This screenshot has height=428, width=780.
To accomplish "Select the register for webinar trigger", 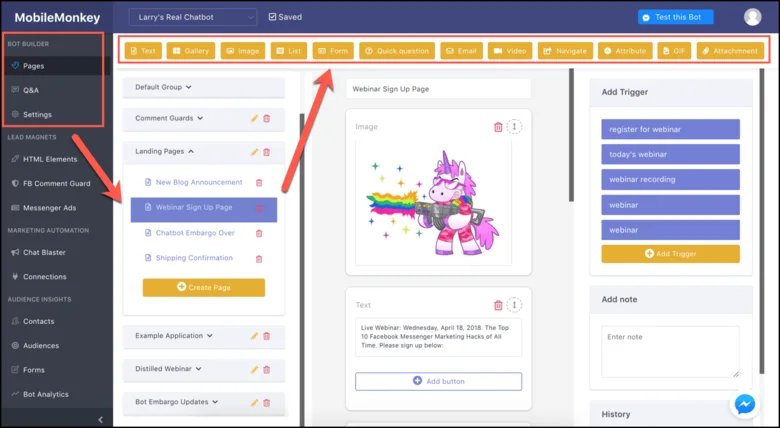I will tap(671, 129).
